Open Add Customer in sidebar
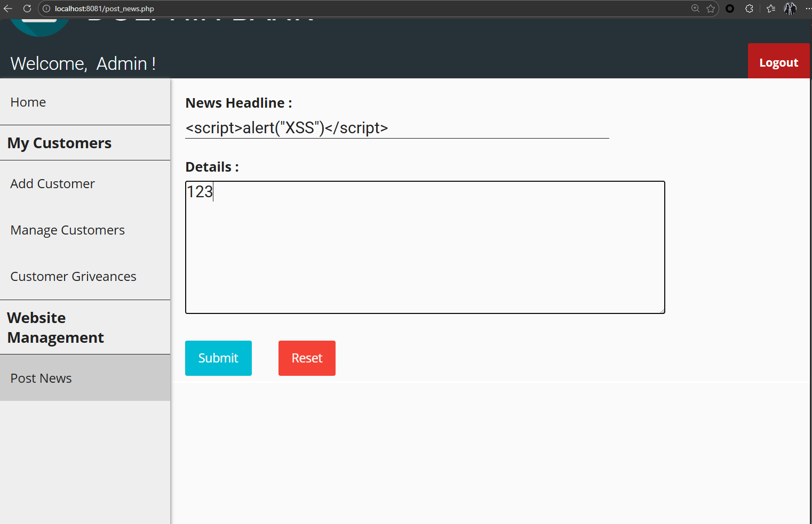This screenshot has height=524, width=812. point(52,184)
